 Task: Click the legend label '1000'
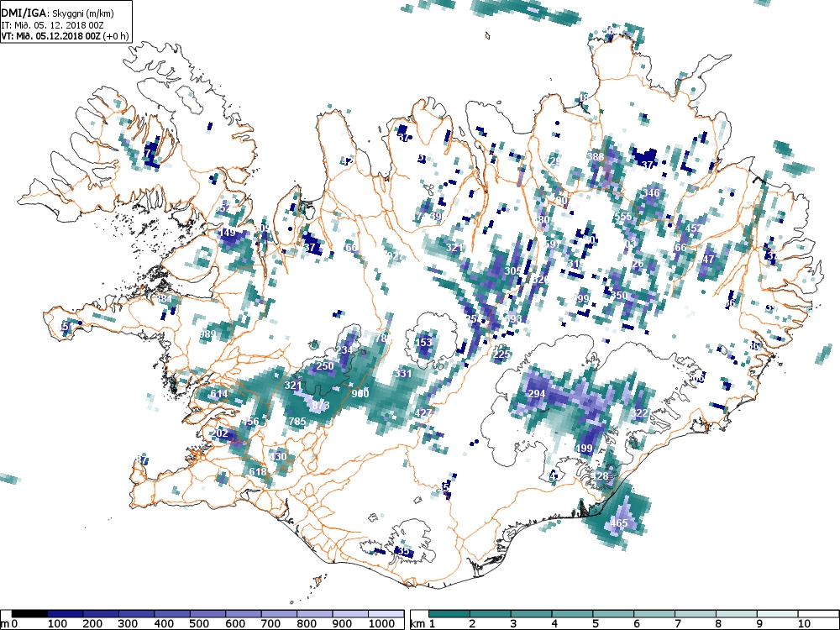381,623
